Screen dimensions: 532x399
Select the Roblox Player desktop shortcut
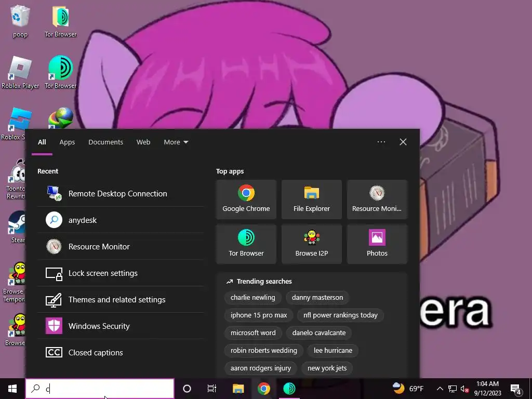pos(20,72)
